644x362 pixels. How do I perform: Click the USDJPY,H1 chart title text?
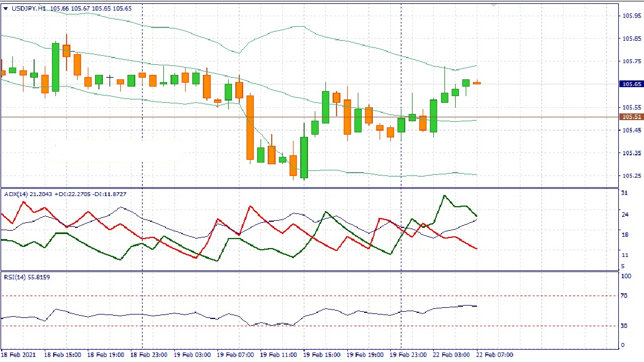click(x=29, y=8)
